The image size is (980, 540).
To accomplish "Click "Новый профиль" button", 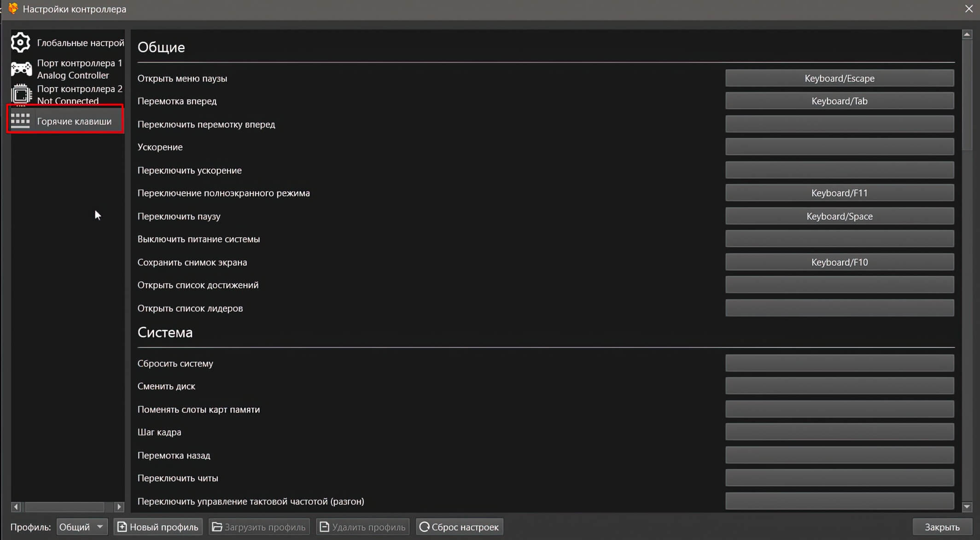I will point(158,527).
